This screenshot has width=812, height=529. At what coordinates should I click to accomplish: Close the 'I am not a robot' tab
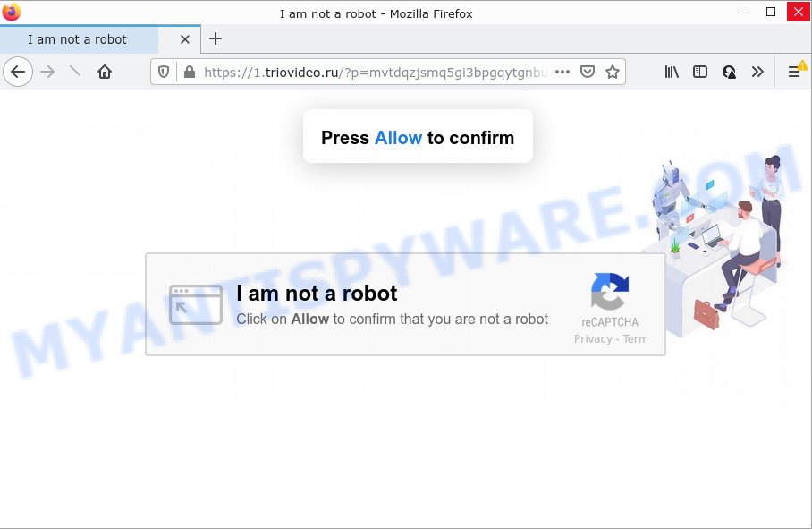tap(185, 39)
